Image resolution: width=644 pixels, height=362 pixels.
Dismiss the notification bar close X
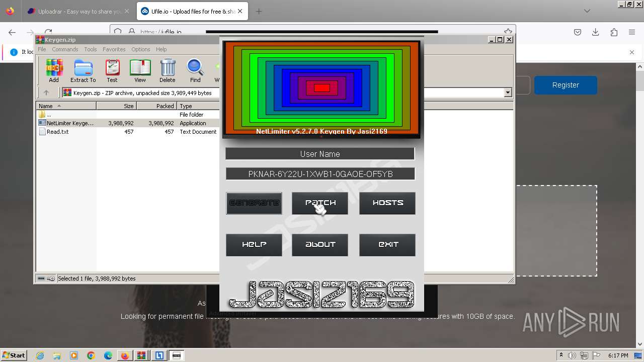click(632, 52)
